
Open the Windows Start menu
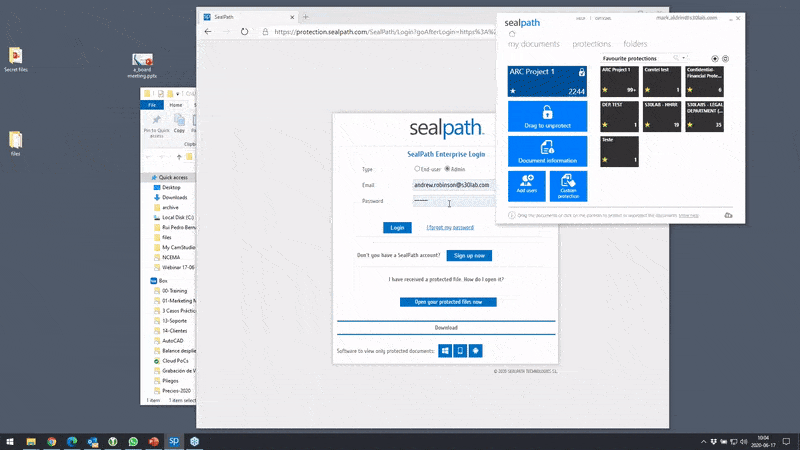(10, 442)
